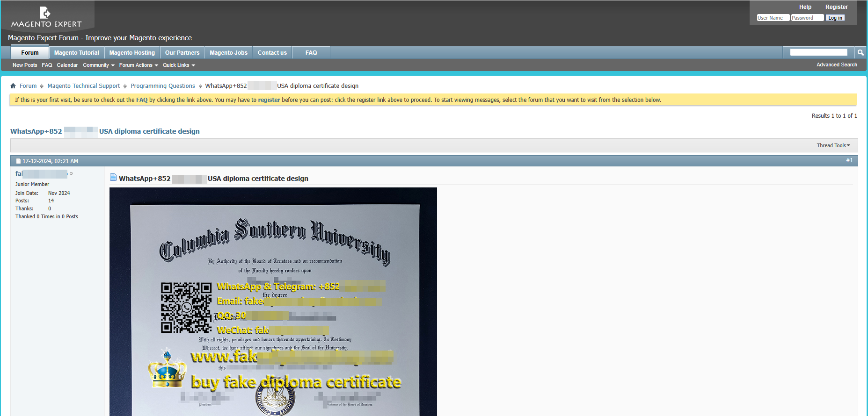Select the Forum tab
This screenshot has width=868, height=416.
pos(30,53)
